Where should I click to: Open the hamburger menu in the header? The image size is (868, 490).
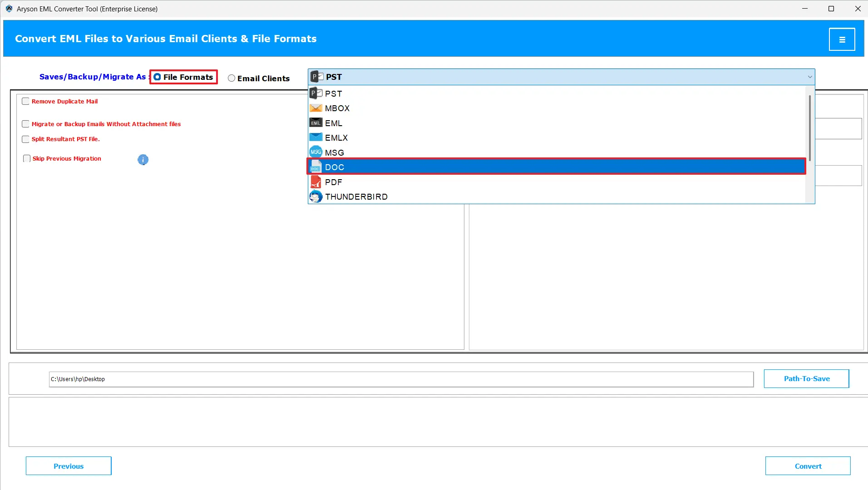coord(843,39)
